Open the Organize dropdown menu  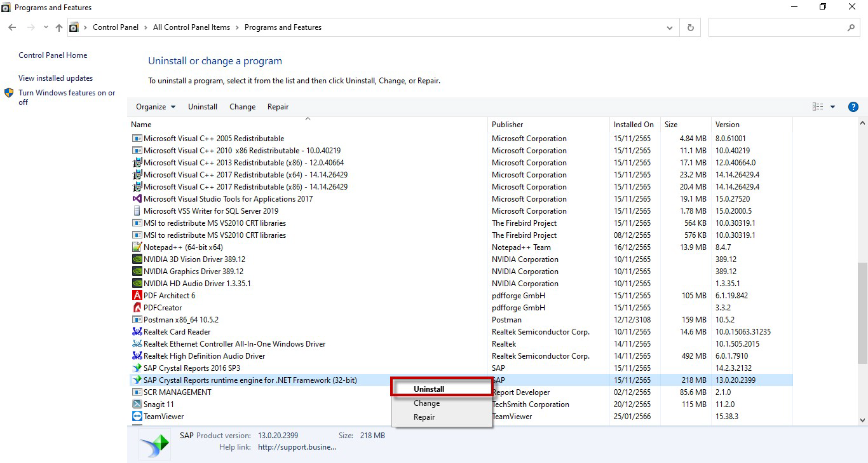pyautogui.click(x=156, y=107)
